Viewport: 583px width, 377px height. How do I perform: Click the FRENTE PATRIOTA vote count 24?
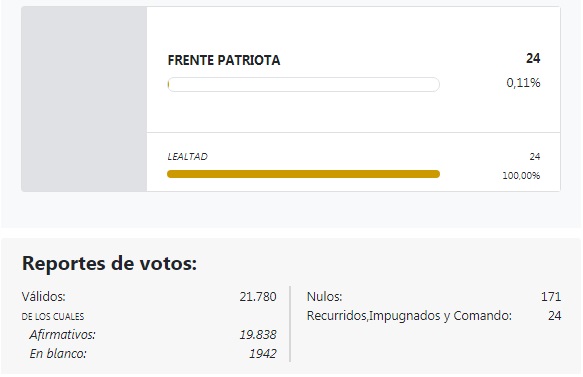[x=533, y=58]
